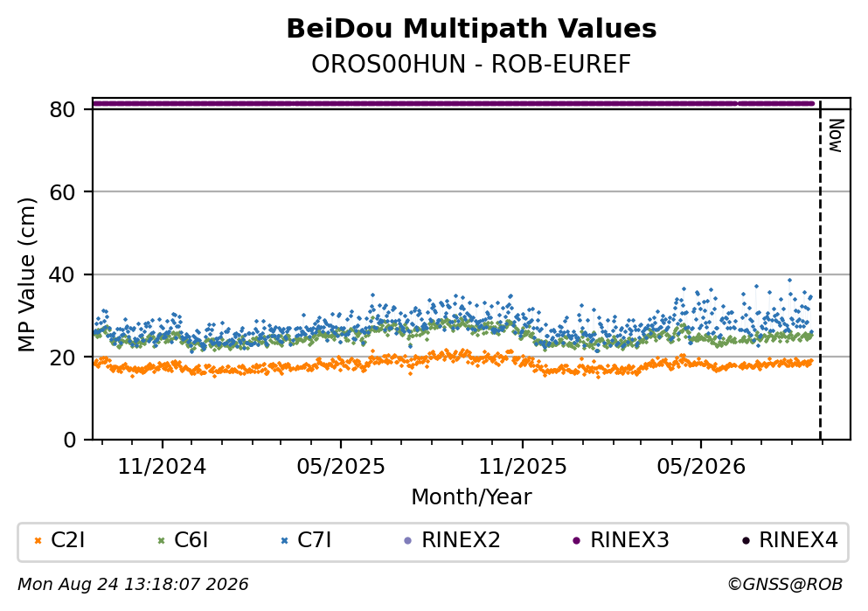The width and height of the screenshot is (868, 611).
Task: Click the BeiDou Multipath Values title
Action: pos(471,29)
